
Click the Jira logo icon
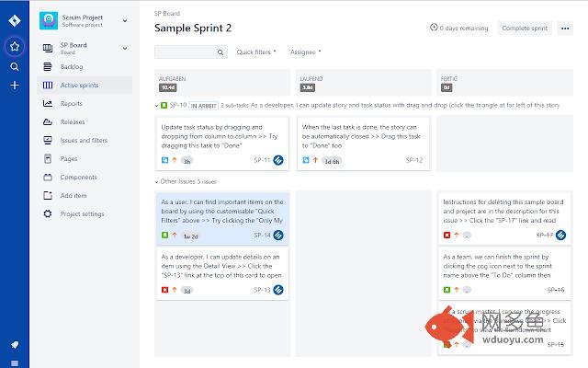click(x=14, y=18)
